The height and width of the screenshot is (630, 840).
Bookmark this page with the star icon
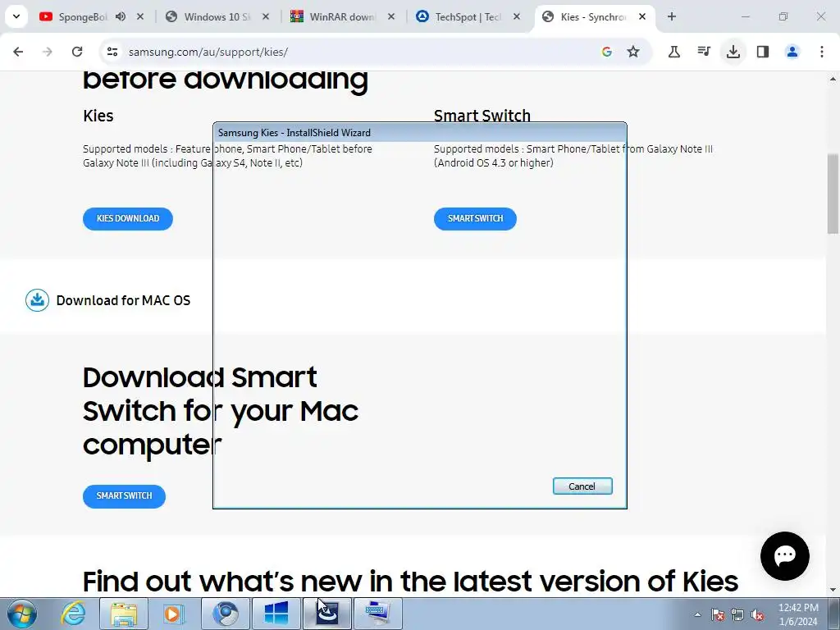point(633,52)
